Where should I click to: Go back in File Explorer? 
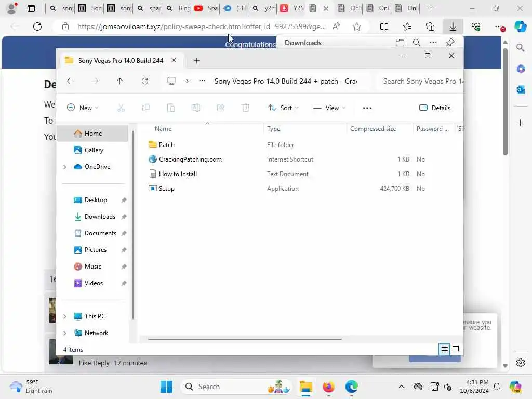click(70, 81)
